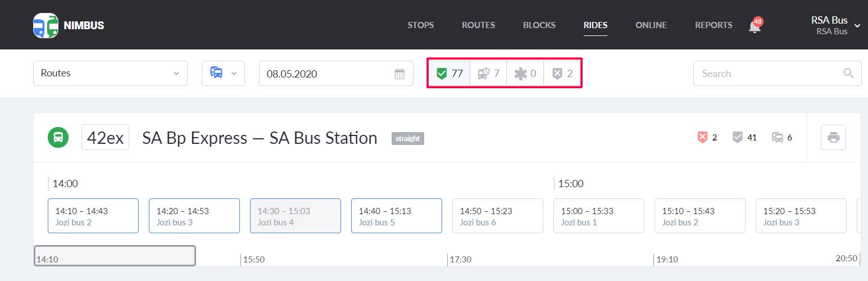The width and height of the screenshot is (868, 281).
Task: Switch to the Online tab
Action: [x=651, y=25]
